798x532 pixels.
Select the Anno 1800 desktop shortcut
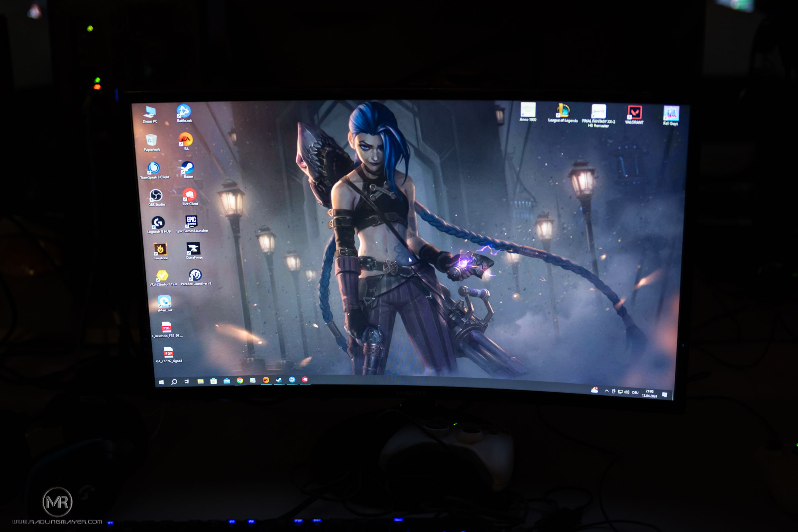click(x=528, y=112)
